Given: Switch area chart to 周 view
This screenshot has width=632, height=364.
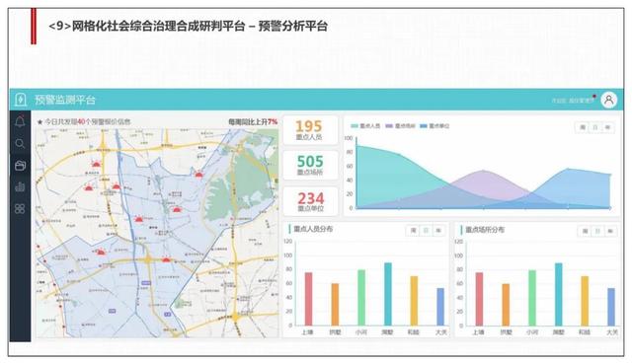Looking at the screenshot, I should click(x=583, y=127).
